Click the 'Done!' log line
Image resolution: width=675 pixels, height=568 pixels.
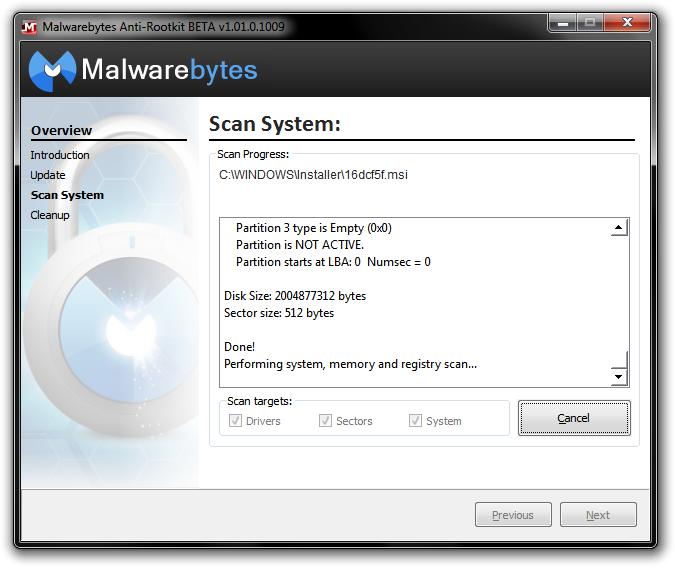pos(239,347)
